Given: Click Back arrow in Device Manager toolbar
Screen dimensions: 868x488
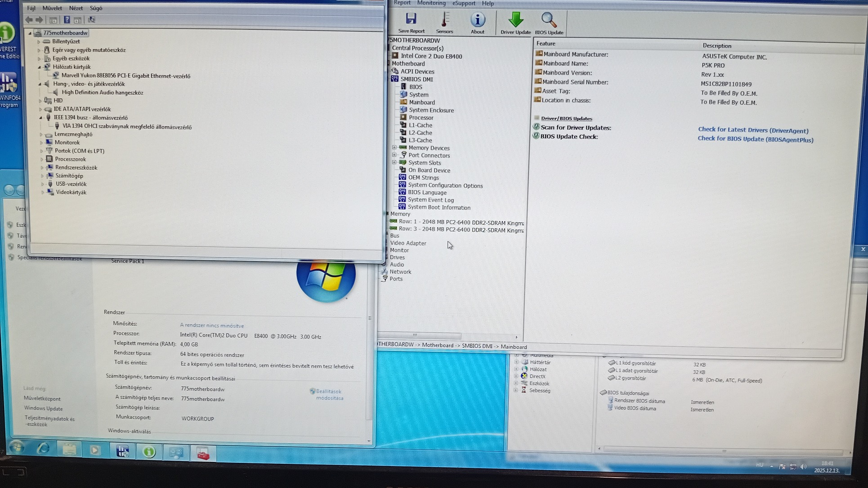Looking at the screenshot, I should point(29,20).
